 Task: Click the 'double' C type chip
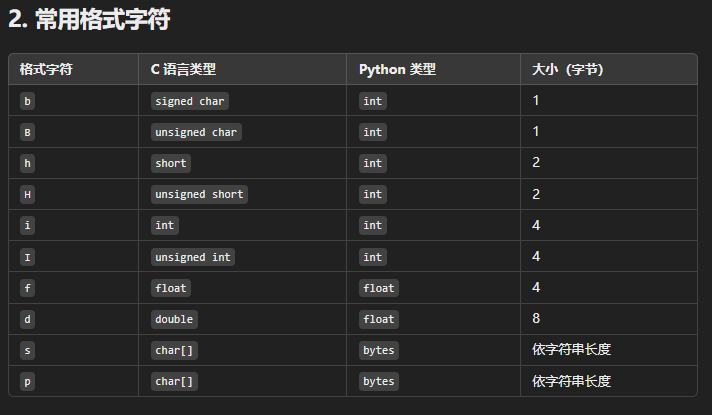(174, 319)
